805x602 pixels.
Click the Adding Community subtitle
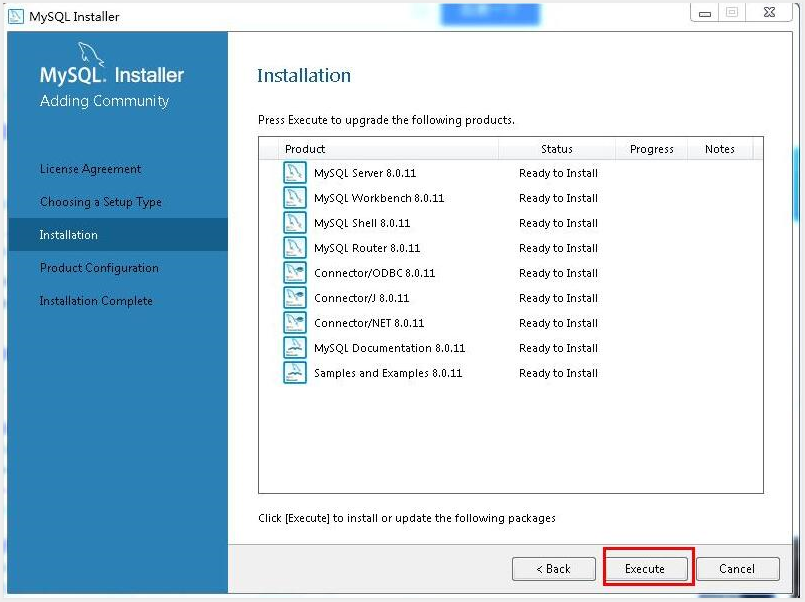(104, 101)
